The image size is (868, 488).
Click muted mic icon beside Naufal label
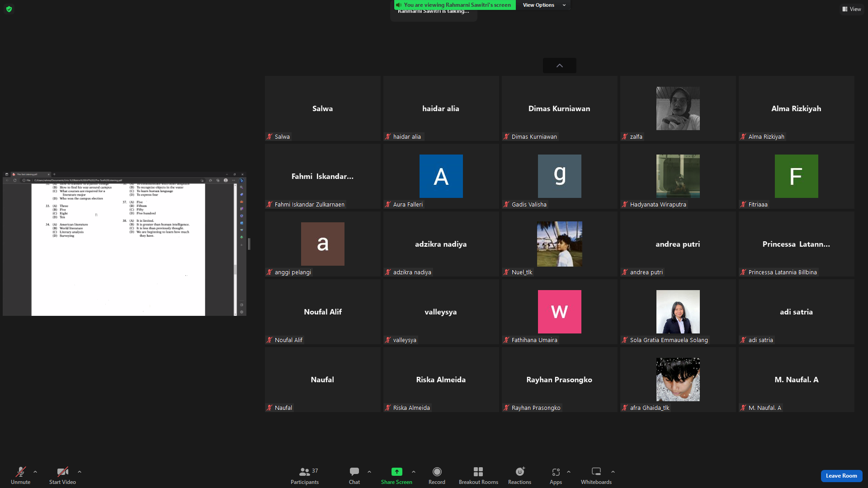tap(269, 408)
